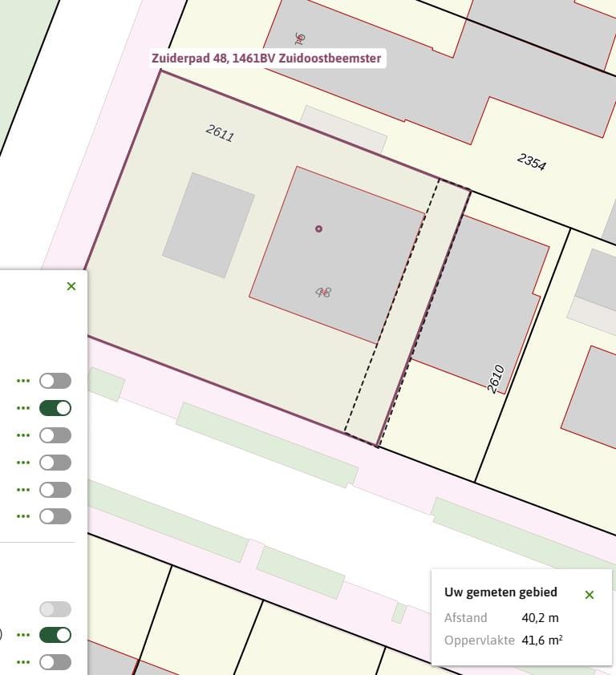The height and width of the screenshot is (675, 616).
Task: Select parcel number 2610 on the map
Action: pyautogui.click(x=496, y=378)
